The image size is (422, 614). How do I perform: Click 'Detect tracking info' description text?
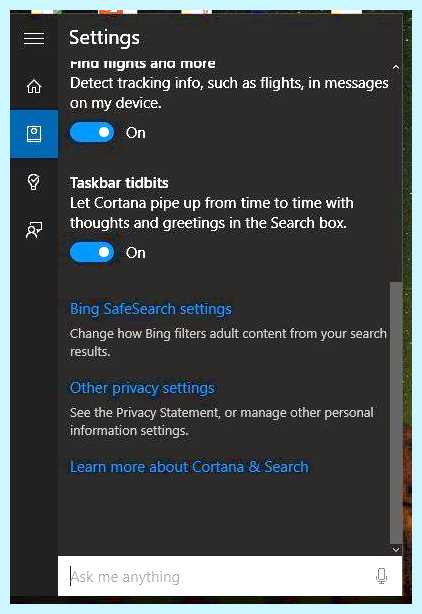pos(229,93)
